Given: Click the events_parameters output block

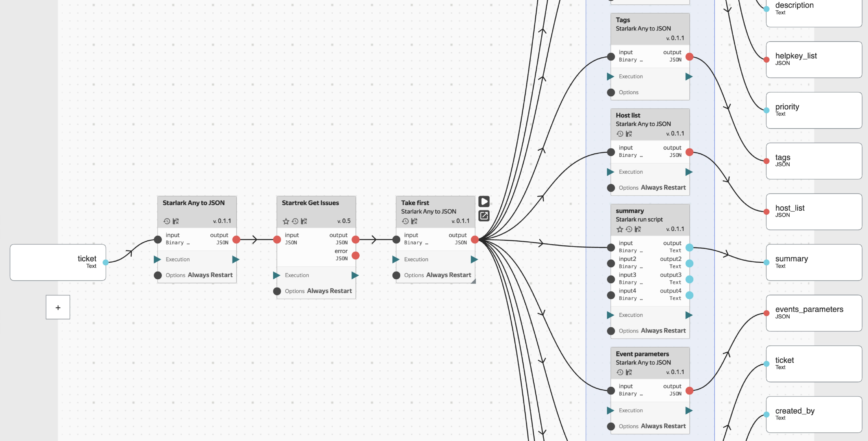Looking at the screenshot, I should point(814,313).
